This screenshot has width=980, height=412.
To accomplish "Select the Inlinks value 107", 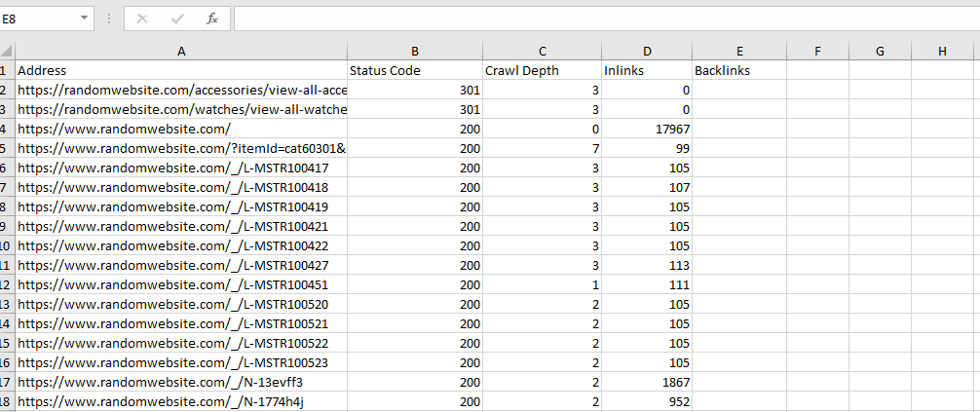I will point(647,187).
